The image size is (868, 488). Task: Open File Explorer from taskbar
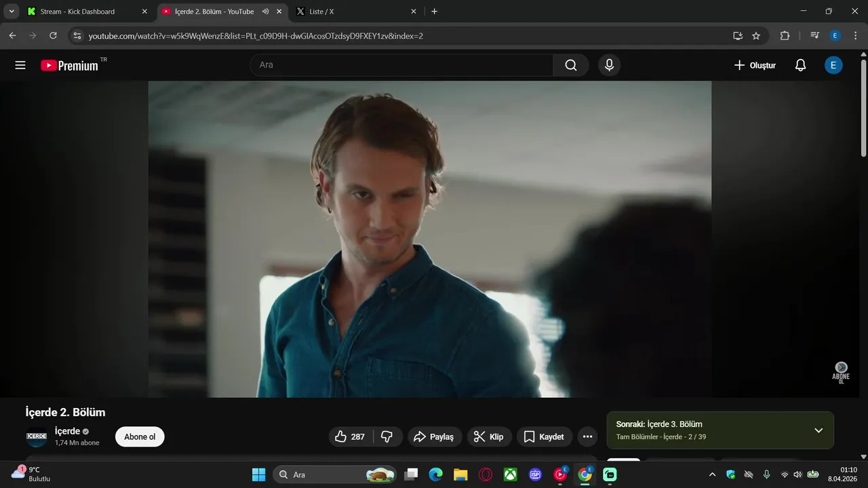tap(460, 474)
